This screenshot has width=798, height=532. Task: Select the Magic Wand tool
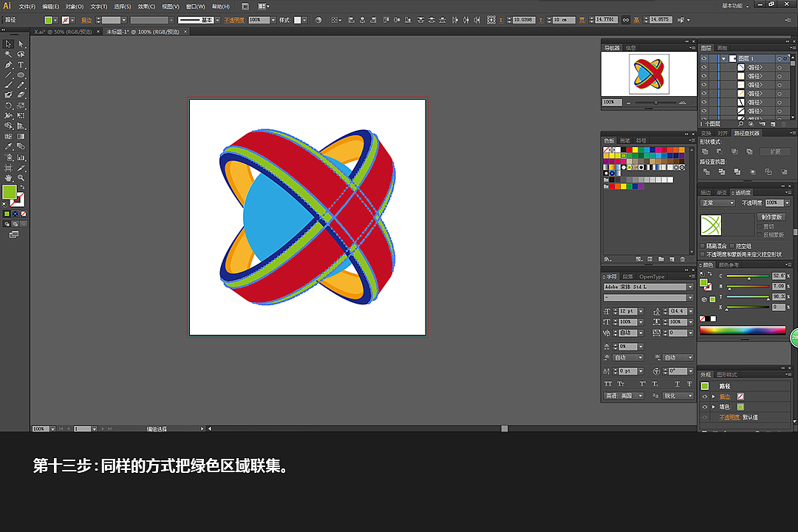(x=8, y=54)
